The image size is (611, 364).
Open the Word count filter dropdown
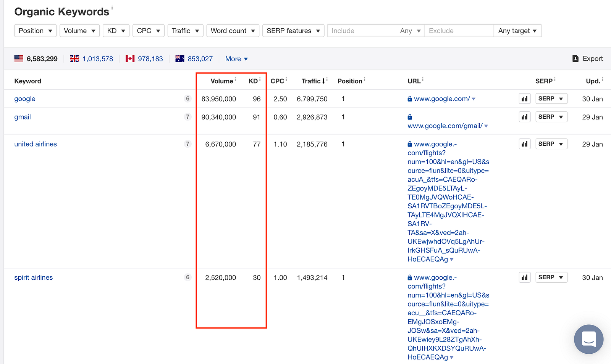(233, 31)
